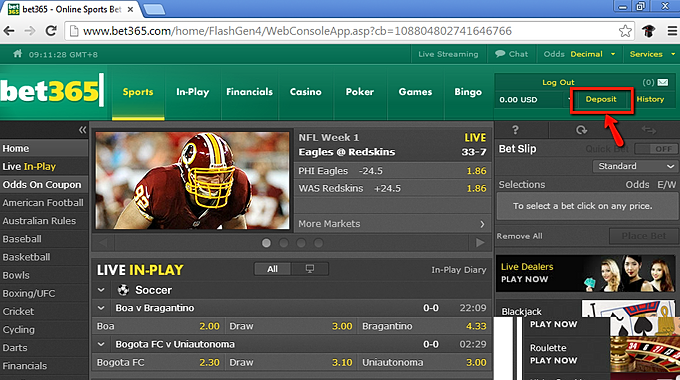Advance the banner with the right arrow

[480, 243]
